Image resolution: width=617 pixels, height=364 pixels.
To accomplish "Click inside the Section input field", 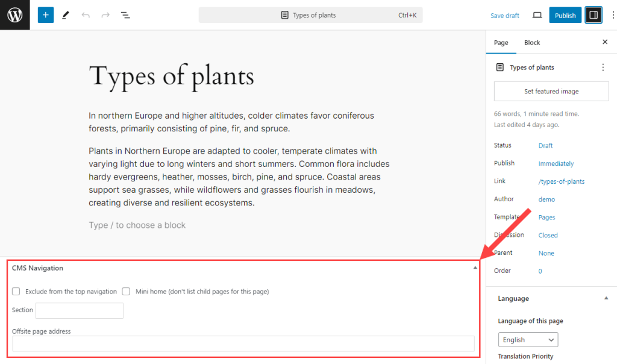I will pyautogui.click(x=79, y=310).
